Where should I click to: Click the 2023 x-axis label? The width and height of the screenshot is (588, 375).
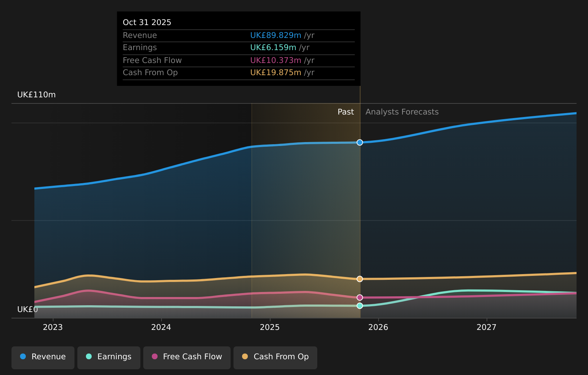(53, 327)
